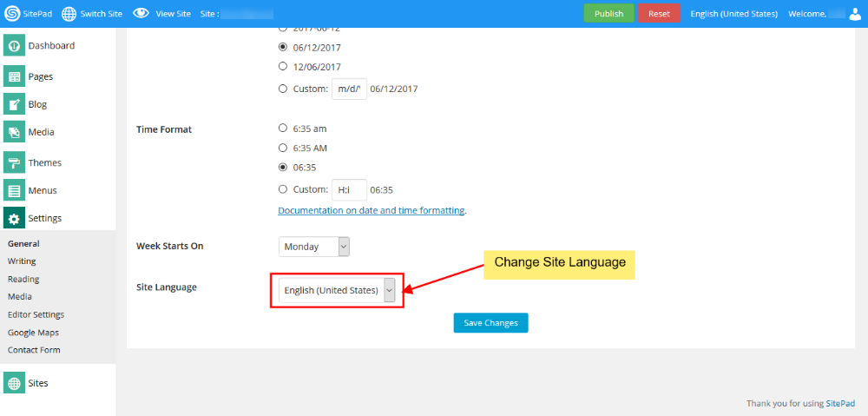This screenshot has width=868, height=416.
Task: Open the Google Maps settings item
Action: pos(33,333)
